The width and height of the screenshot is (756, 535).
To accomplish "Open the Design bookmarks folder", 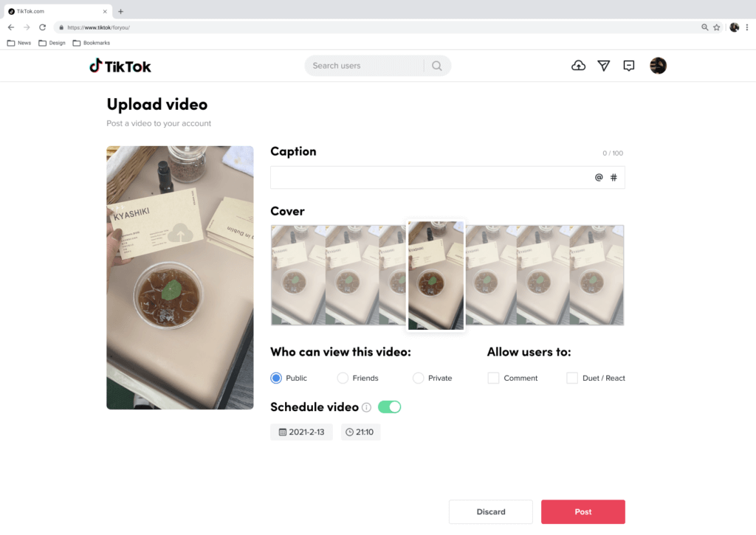I will click(x=52, y=43).
